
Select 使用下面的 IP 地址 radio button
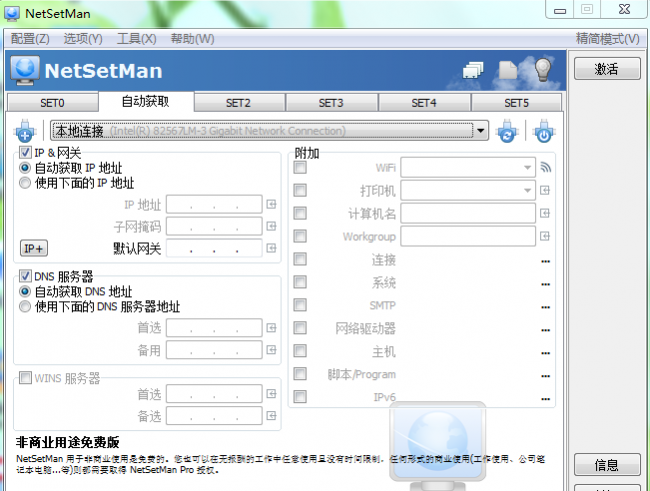click(x=25, y=183)
